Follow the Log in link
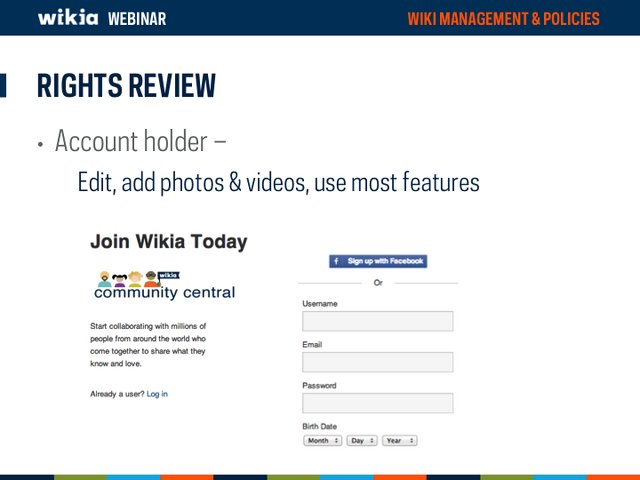Viewport: 640px width, 480px height. coord(157,394)
